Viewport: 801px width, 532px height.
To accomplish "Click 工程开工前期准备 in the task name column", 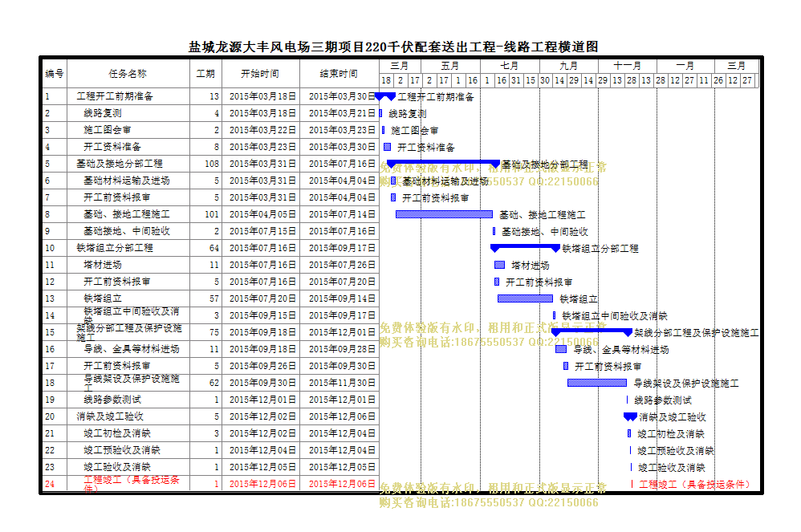I will (115, 96).
